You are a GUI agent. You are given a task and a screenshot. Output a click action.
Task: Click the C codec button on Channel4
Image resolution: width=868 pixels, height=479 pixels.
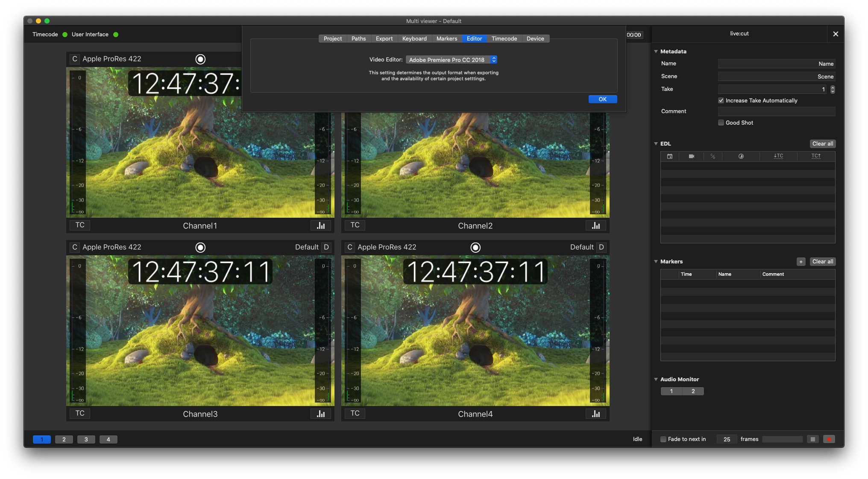350,247
